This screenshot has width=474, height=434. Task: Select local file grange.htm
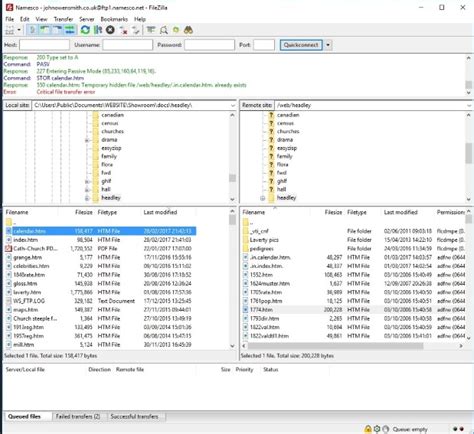coord(27,257)
